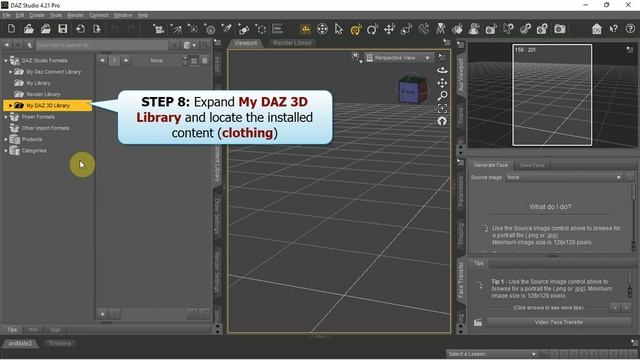This screenshot has height=360, width=640.
Task: Collapse the DAZ Studio Formats tree node
Action: [6, 61]
